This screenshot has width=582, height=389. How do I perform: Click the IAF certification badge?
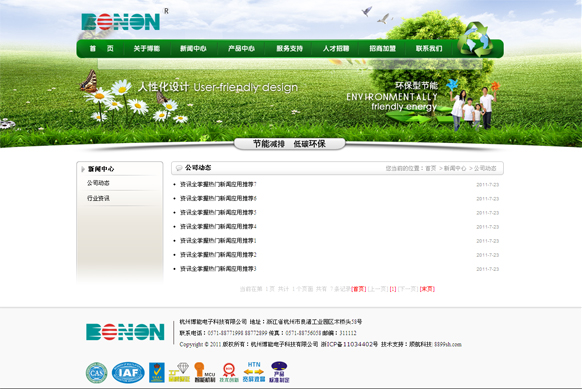128,373
